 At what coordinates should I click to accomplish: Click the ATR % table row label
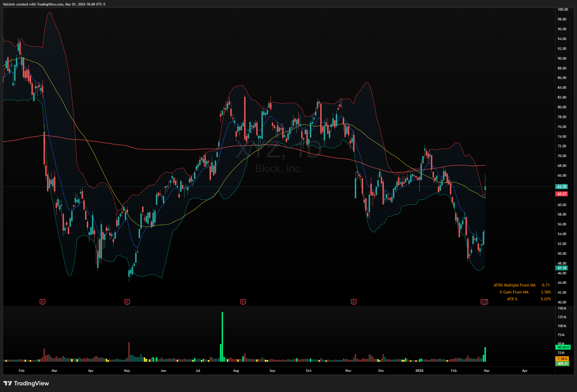[512, 299]
